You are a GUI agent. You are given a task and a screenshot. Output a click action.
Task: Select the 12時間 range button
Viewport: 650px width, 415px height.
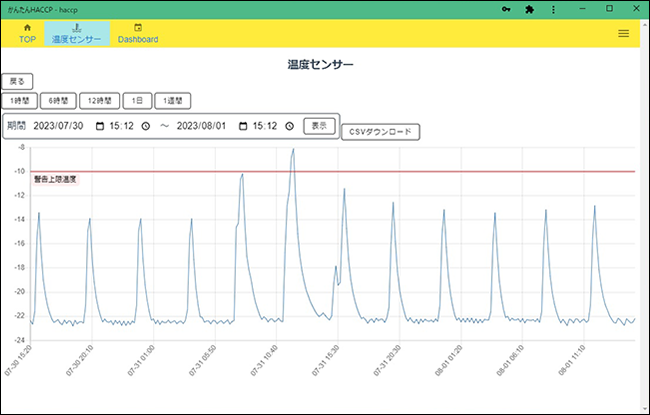click(x=100, y=101)
